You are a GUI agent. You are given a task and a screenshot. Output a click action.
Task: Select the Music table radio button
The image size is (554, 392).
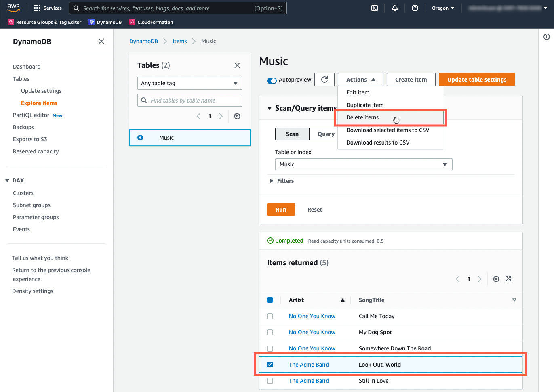(x=140, y=138)
